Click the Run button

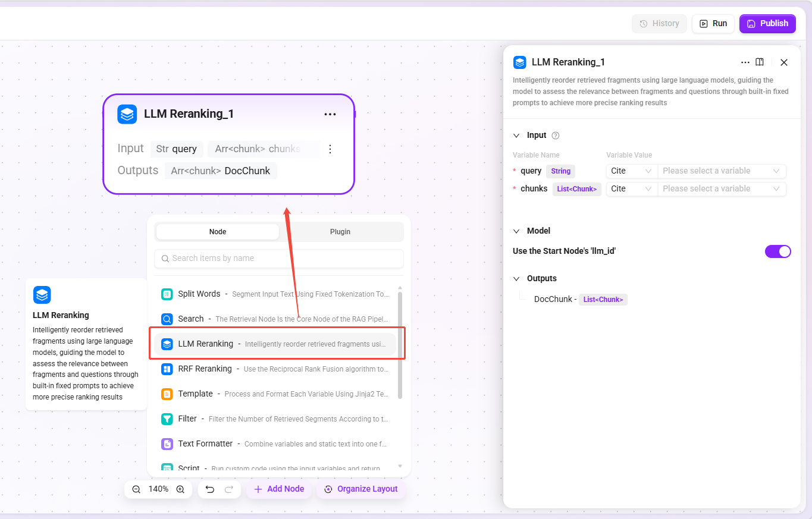click(713, 23)
